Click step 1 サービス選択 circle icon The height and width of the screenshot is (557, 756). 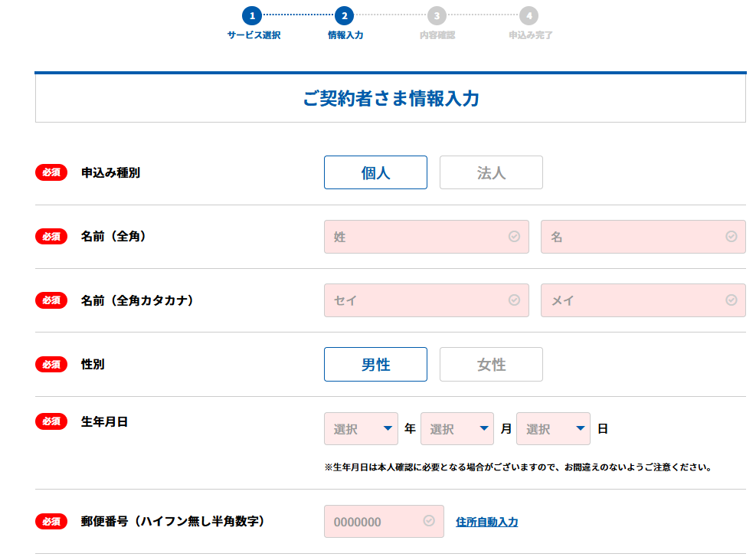[x=252, y=15]
